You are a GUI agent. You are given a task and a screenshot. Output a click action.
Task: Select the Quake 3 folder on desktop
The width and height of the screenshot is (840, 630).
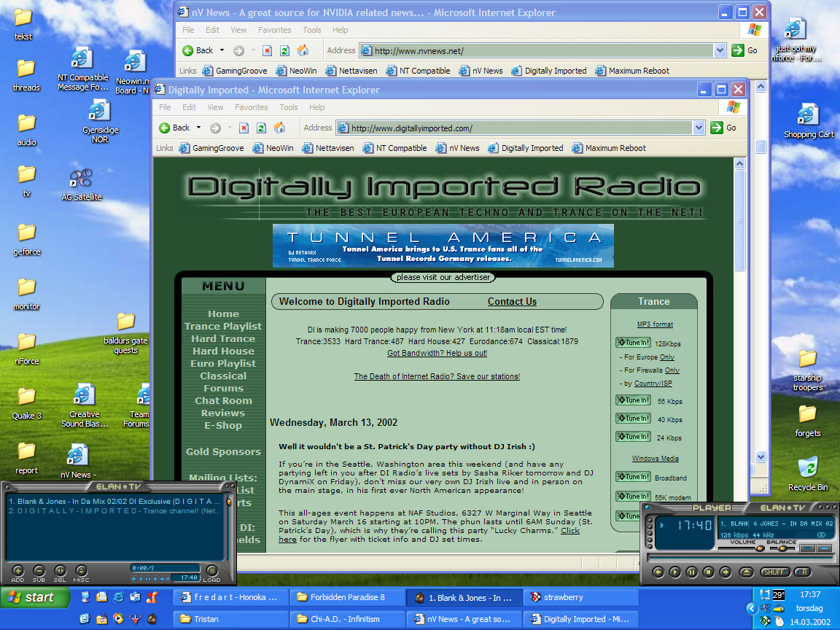[x=27, y=403]
